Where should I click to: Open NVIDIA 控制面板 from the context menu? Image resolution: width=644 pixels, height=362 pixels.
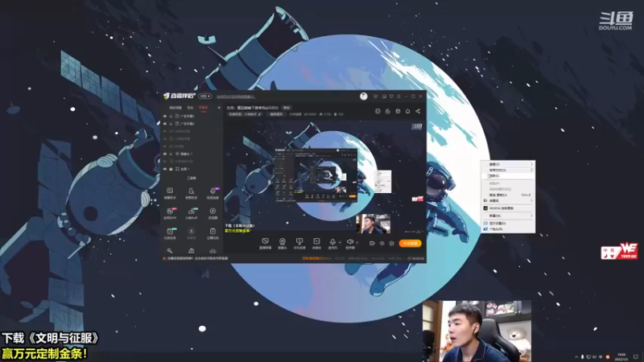tap(508, 208)
